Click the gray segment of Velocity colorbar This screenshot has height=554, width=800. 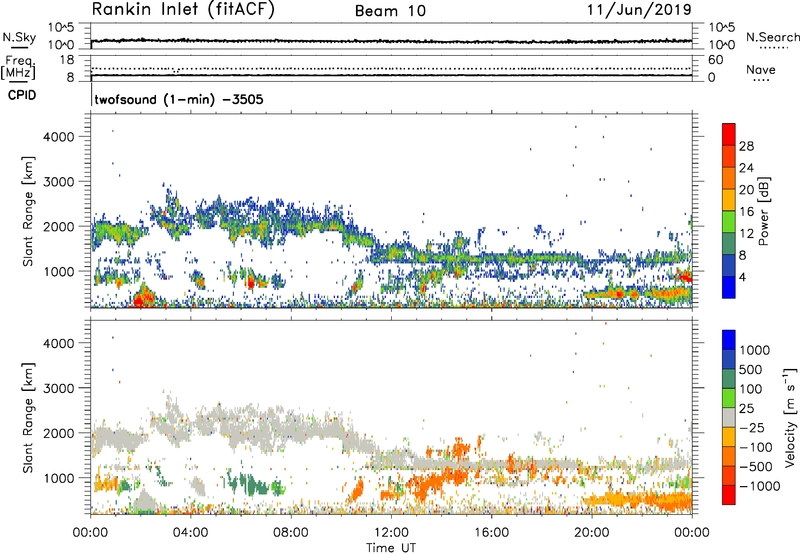click(729, 417)
